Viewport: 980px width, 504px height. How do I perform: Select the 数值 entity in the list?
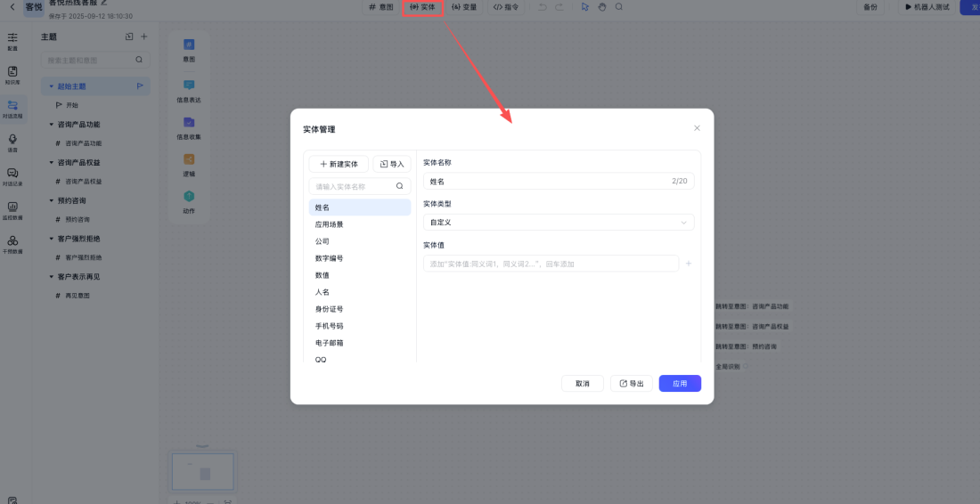point(360,275)
